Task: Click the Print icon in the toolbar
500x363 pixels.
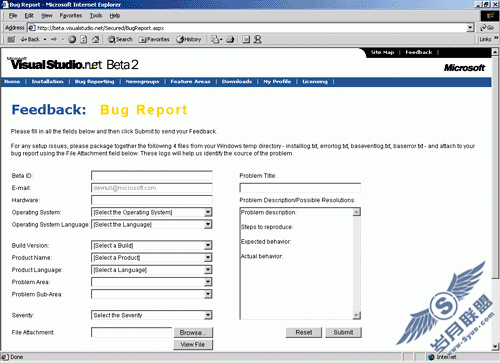Action: 230,39
